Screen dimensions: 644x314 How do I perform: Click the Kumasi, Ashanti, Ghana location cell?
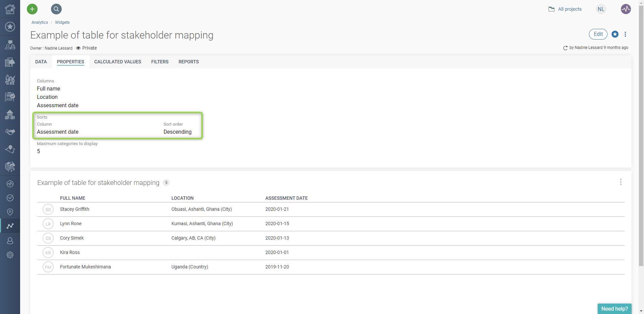[x=202, y=224]
